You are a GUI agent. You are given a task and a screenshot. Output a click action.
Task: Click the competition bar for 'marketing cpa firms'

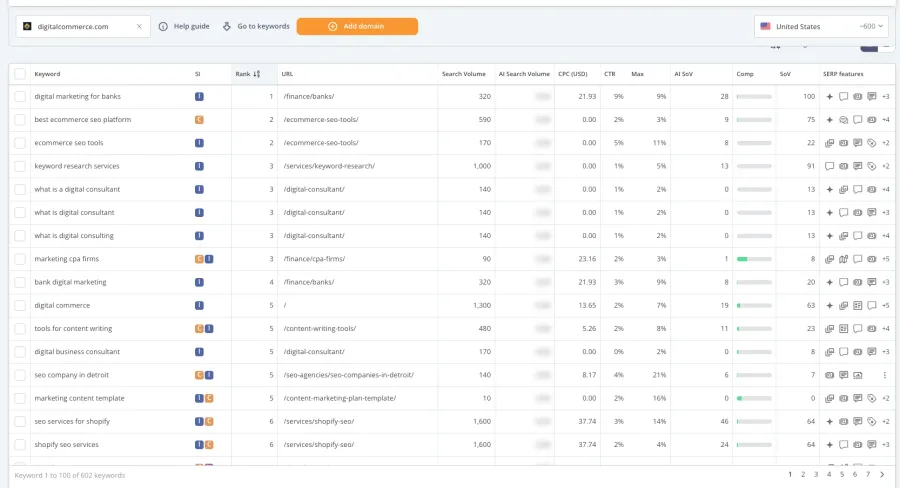(x=754, y=259)
